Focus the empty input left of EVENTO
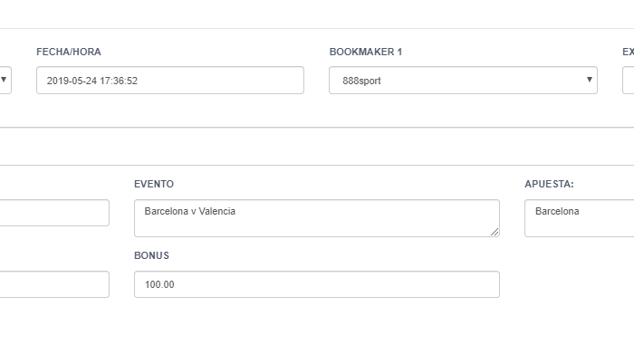 [x=54, y=213]
